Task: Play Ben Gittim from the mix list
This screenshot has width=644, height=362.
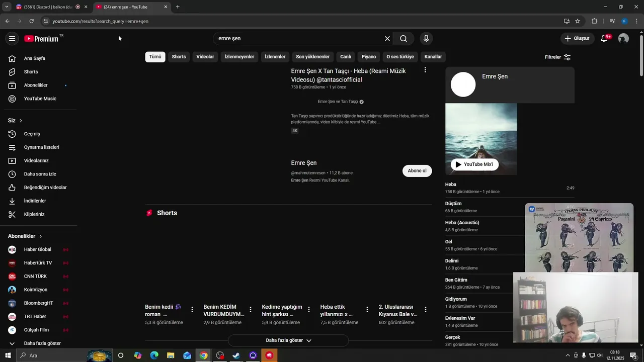Action: pyautogui.click(x=456, y=280)
